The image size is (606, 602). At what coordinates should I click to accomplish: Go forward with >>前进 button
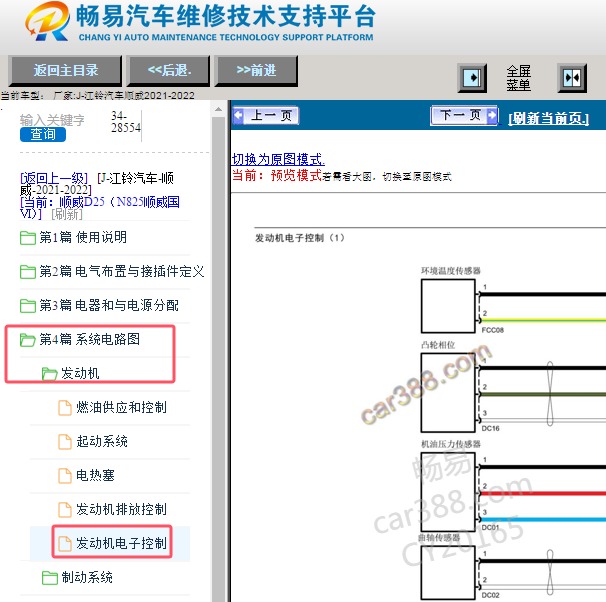tap(256, 70)
